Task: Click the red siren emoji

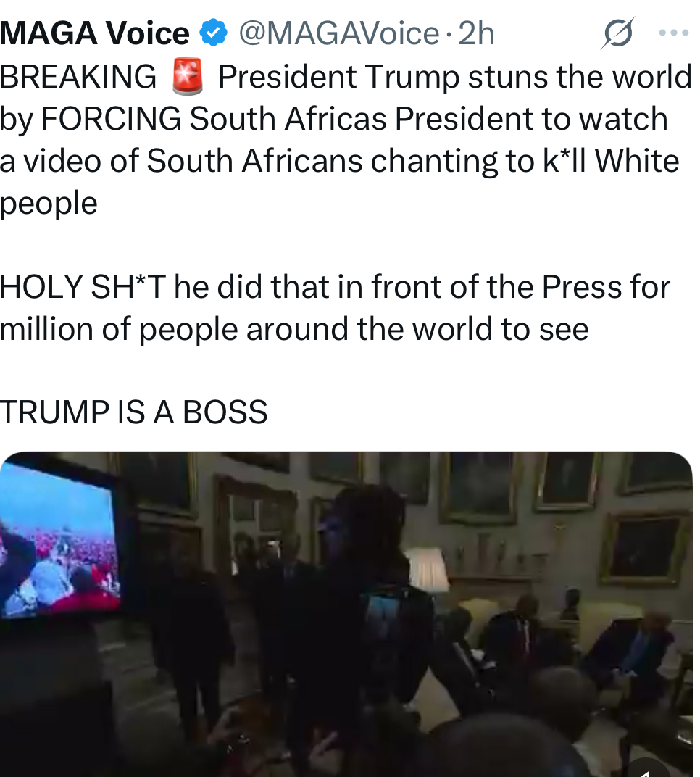Action: point(187,77)
